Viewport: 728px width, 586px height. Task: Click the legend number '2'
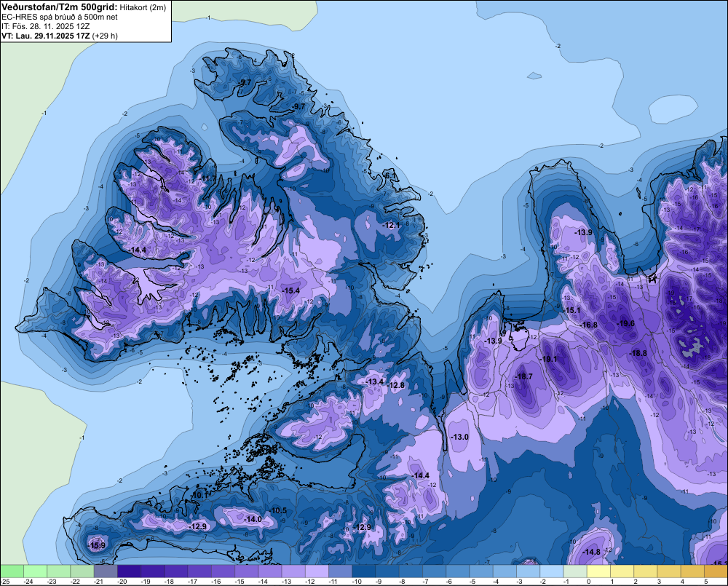[636, 582]
